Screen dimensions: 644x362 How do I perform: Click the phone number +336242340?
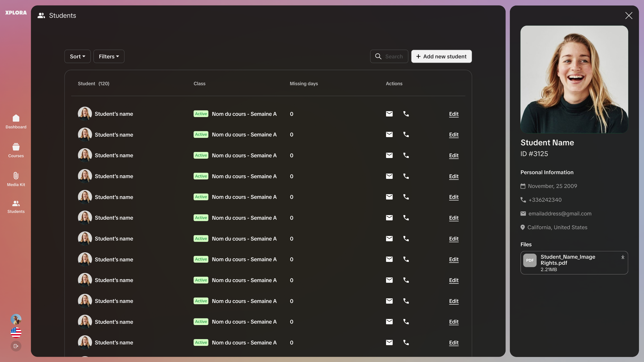(x=545, y=200)
